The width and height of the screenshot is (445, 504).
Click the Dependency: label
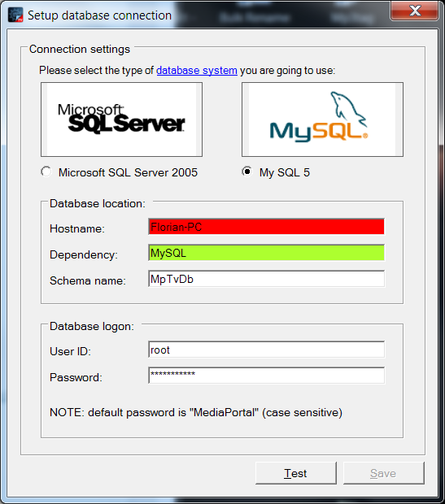coord(84,254)
